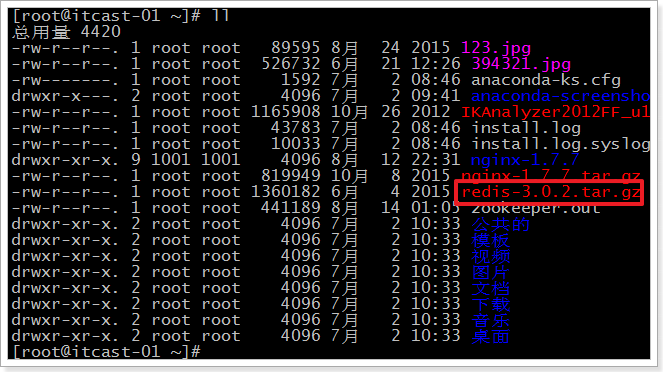The image size is (663, 372).
Task: Click file size 441189
Action: click(x=290, y=208)
